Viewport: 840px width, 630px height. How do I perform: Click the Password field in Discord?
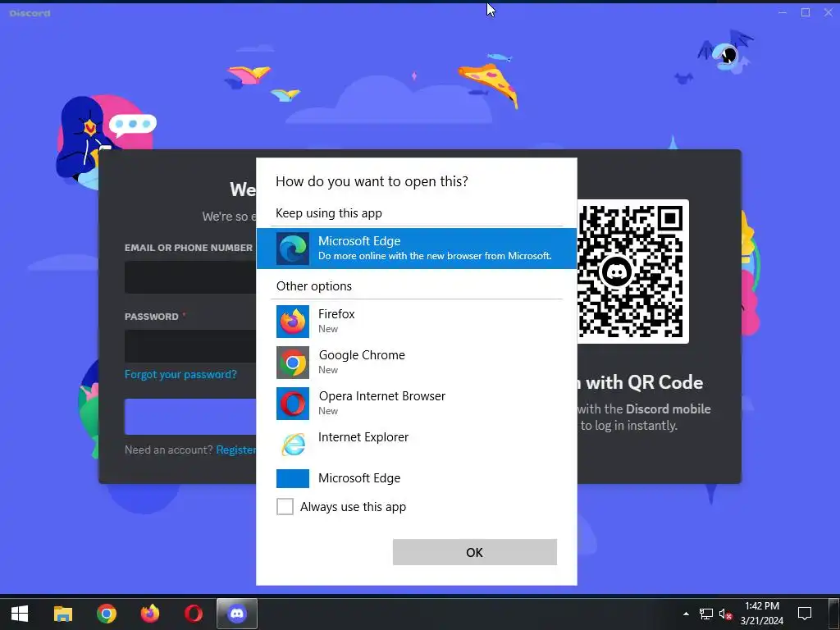[x=190, y=345]
